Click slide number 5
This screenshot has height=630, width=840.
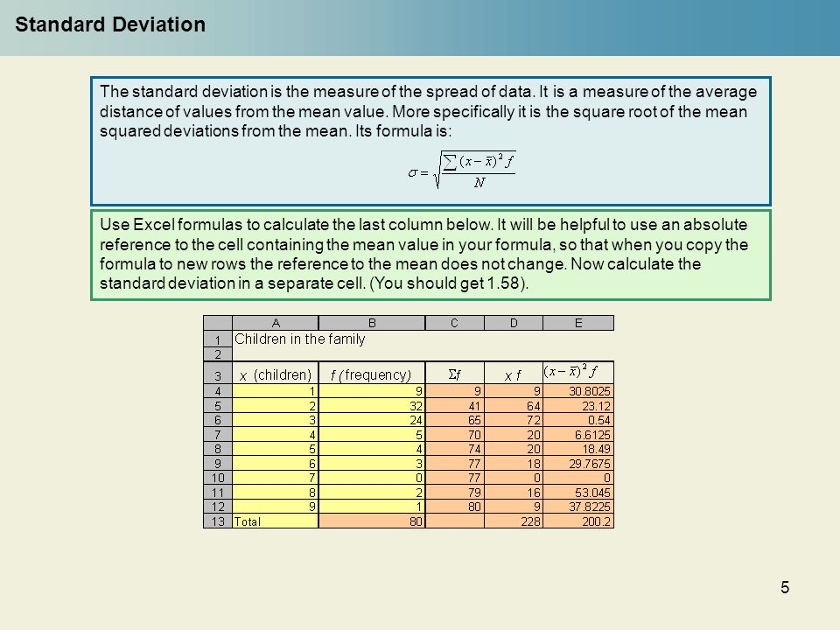(x=785, y=588)
